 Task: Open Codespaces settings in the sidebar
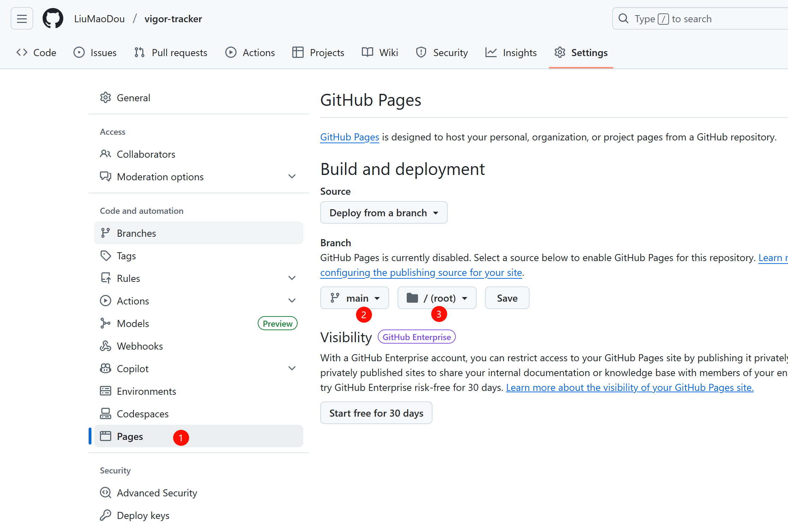click(x=143, y=414)
